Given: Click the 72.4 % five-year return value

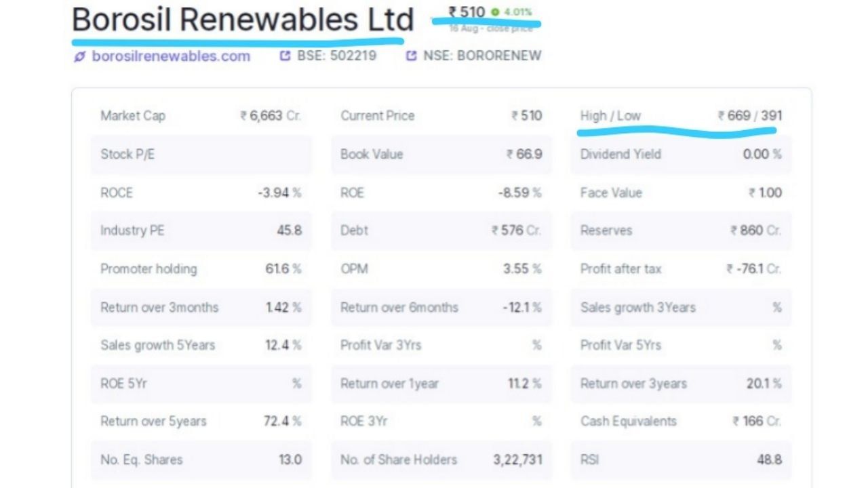Looking at the screenshot, I should pos(283,422).
